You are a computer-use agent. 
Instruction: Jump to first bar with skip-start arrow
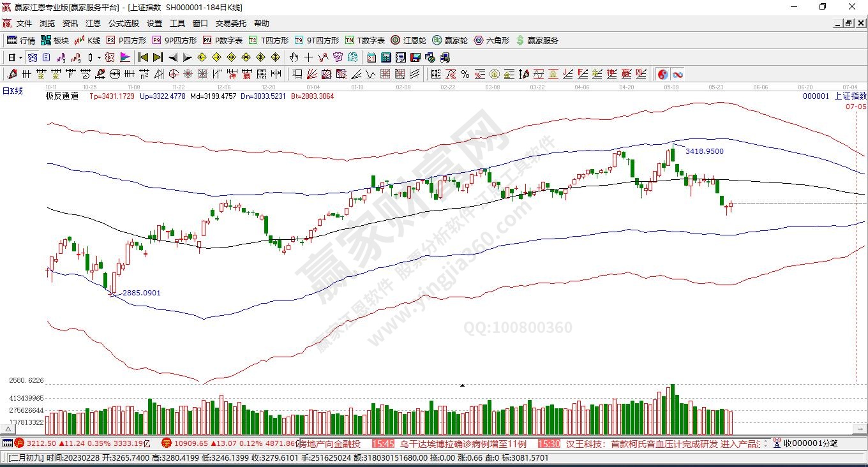[144, 57]
